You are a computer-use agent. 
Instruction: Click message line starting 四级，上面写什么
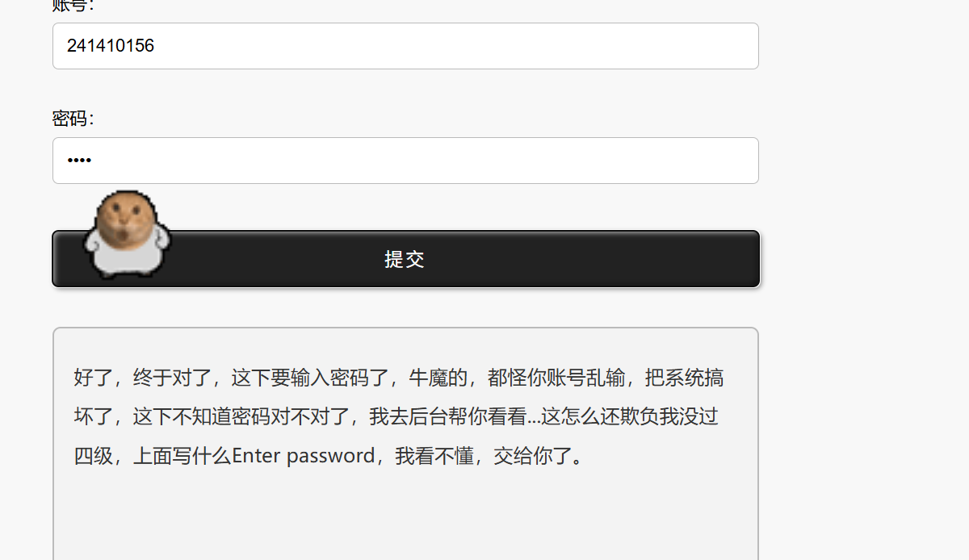pyautogui.click(x=329, y=456)
